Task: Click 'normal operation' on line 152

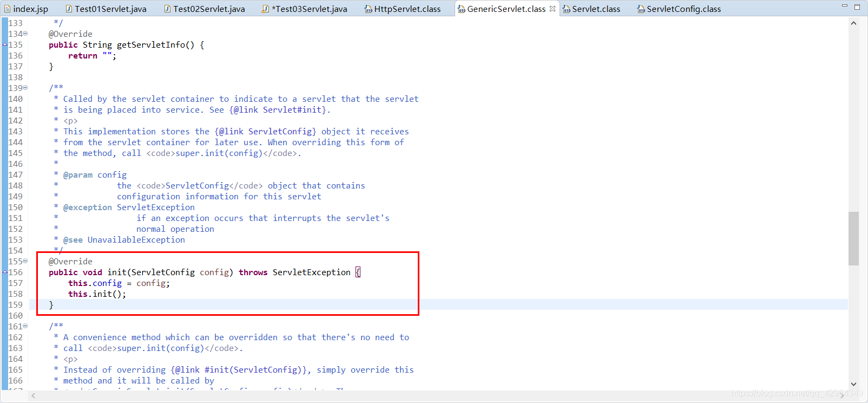Action: click(x=175, y=229)
